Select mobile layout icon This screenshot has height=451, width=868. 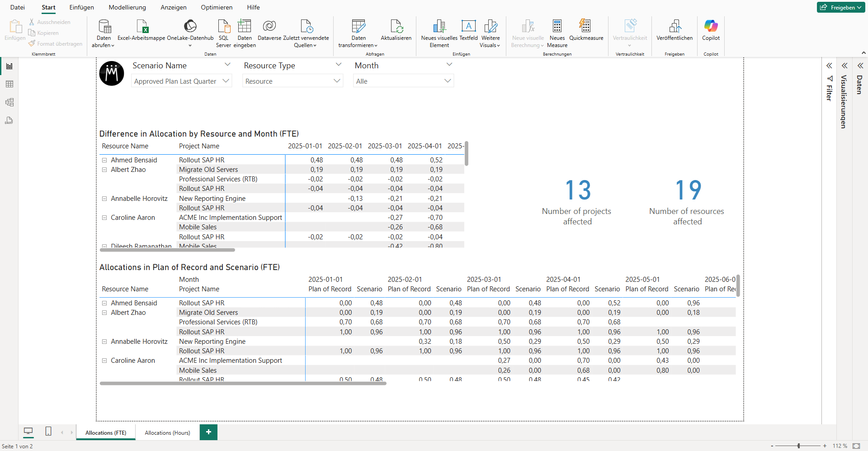point(48,432)
